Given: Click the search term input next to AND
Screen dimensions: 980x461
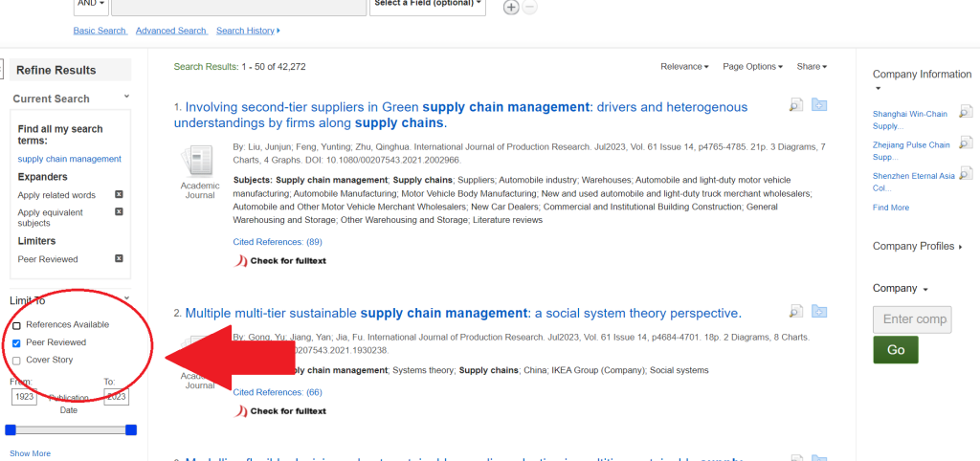Looking at the screenshot, I should pos(238,7).
